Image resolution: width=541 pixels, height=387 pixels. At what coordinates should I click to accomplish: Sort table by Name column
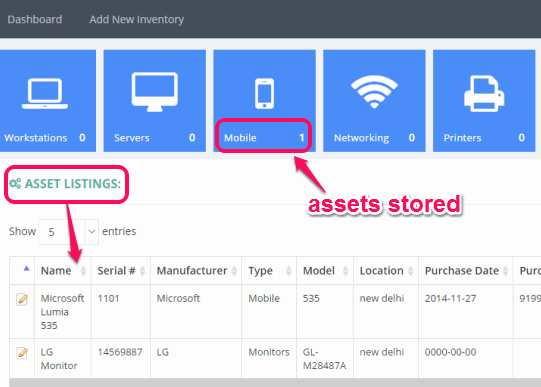point(63,271)
